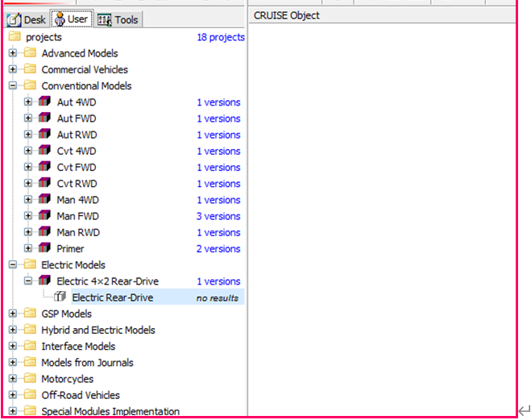Expand the Cvt RWD project
The height and width of the screenshot is (420, 531).
pyautogui.click(x=28, y=183)
